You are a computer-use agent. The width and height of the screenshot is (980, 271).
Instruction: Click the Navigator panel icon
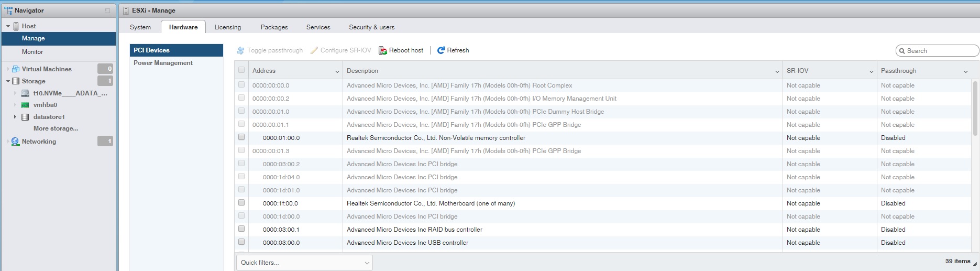[x=8, y=10]
